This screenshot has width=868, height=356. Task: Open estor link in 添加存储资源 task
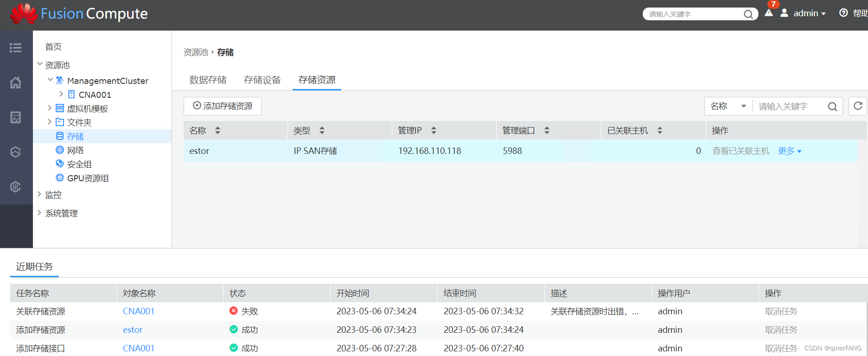coord(133,330)
